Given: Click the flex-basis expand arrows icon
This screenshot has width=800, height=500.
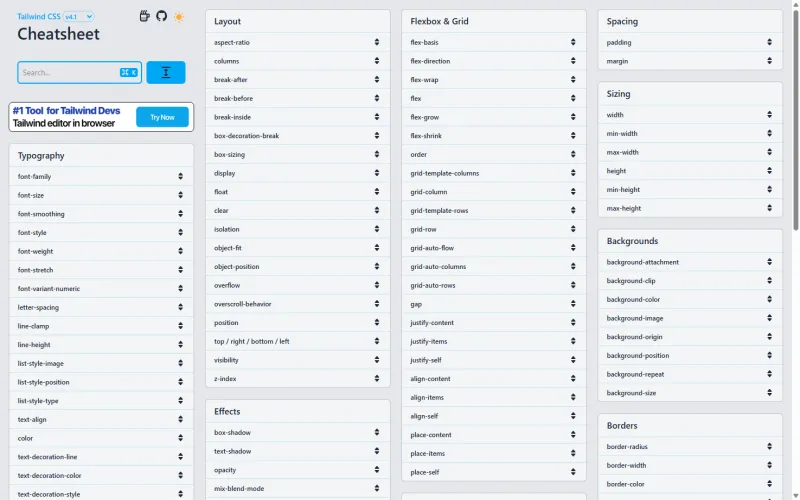Looking at the screenshot, I should click(x=573, y=42).
